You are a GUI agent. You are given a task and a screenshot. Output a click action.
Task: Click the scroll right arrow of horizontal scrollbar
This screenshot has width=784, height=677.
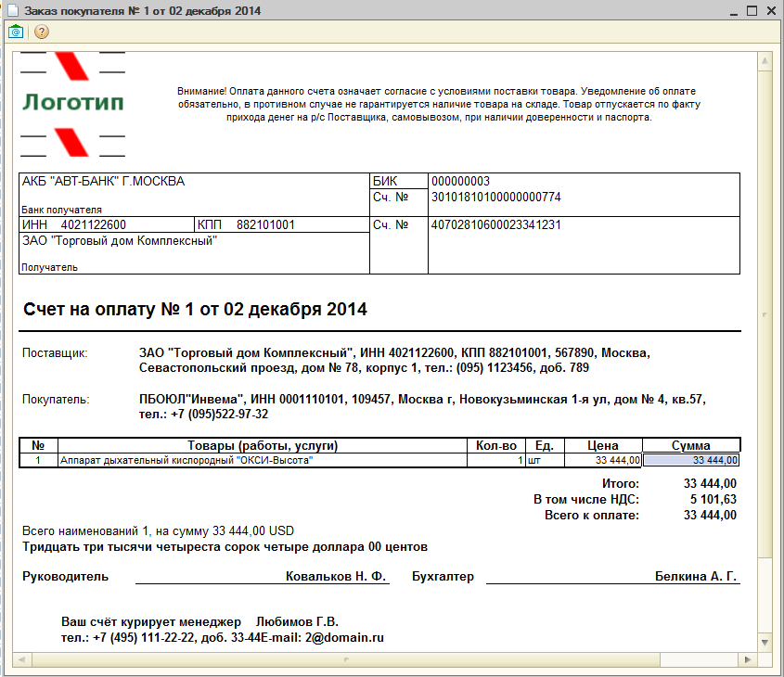(x=748, y=659)
